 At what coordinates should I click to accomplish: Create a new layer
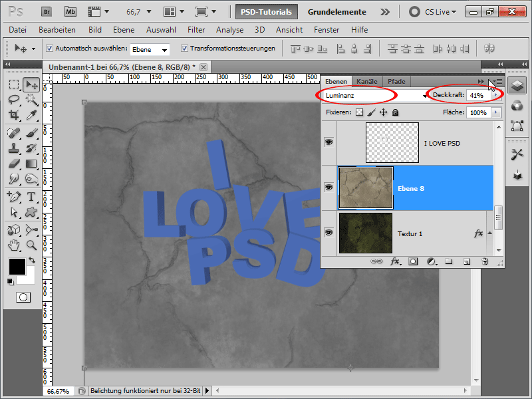coord(467,261)
